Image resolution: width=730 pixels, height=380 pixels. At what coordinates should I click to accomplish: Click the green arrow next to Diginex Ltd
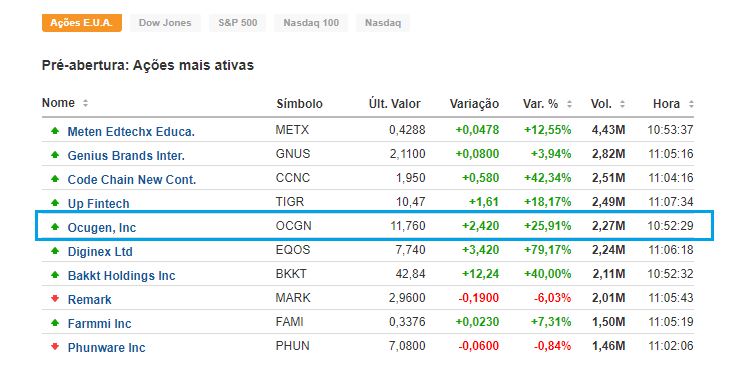point(55,251)
